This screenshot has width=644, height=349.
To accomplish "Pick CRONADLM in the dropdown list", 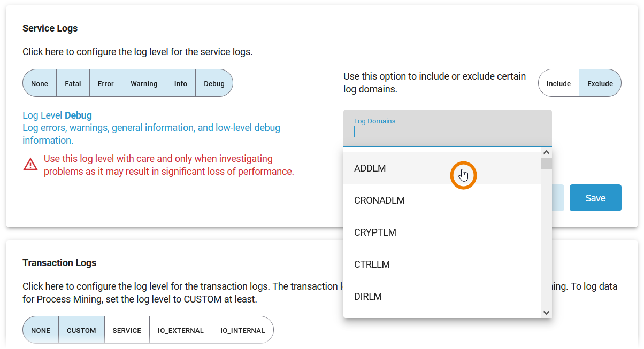I will click(x=379, y=200).
